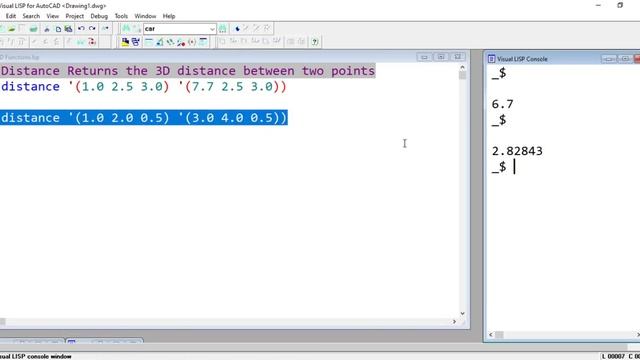Click the Symbol Service toolbar icon
The image size is (640, 360).
(181, 42)
